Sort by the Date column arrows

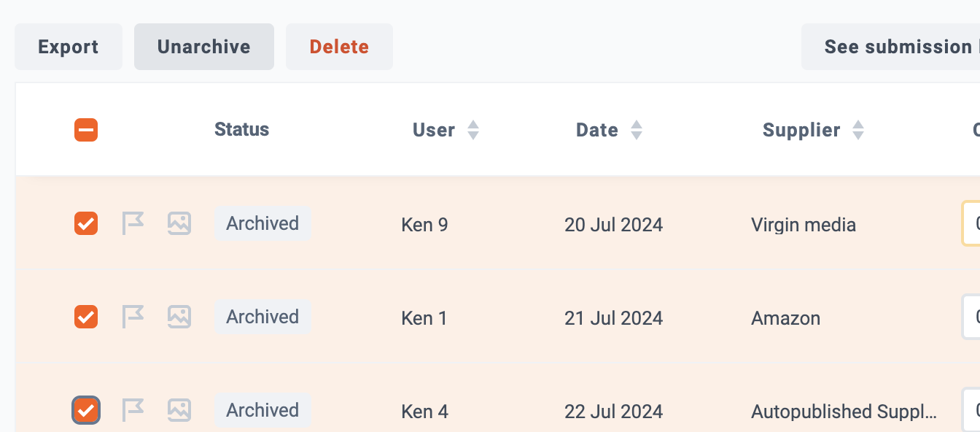click(x=637, y=130)
